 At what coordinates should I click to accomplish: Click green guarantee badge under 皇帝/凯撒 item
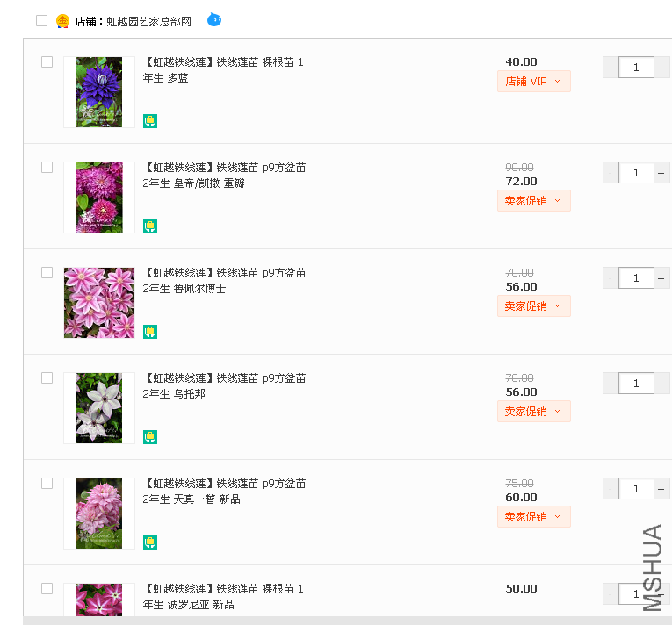tap(150, 226)
